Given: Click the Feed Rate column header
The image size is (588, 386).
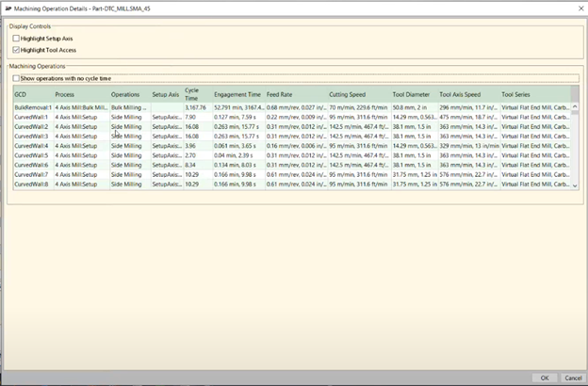Looking at the screenshot, I should 280,94.
